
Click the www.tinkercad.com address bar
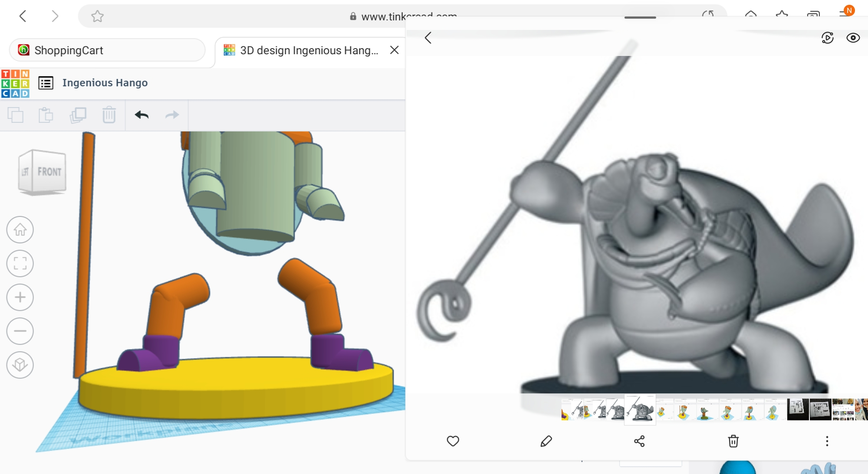click(x=403, y=16)
